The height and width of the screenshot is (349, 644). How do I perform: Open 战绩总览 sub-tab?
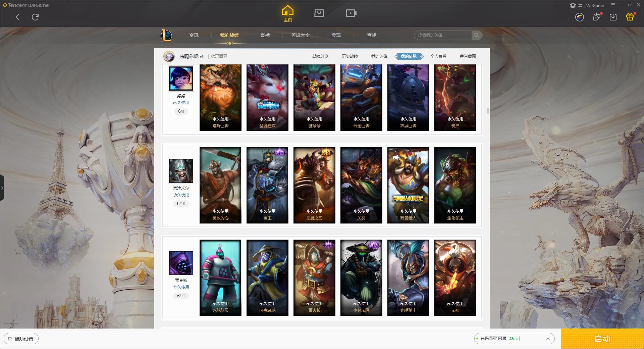(320, 56)
